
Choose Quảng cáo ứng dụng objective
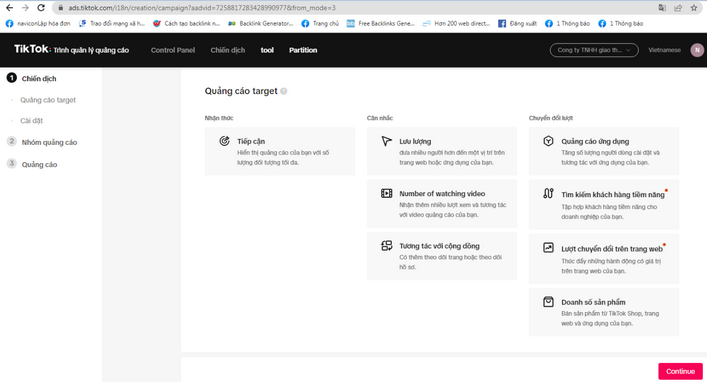604,151
